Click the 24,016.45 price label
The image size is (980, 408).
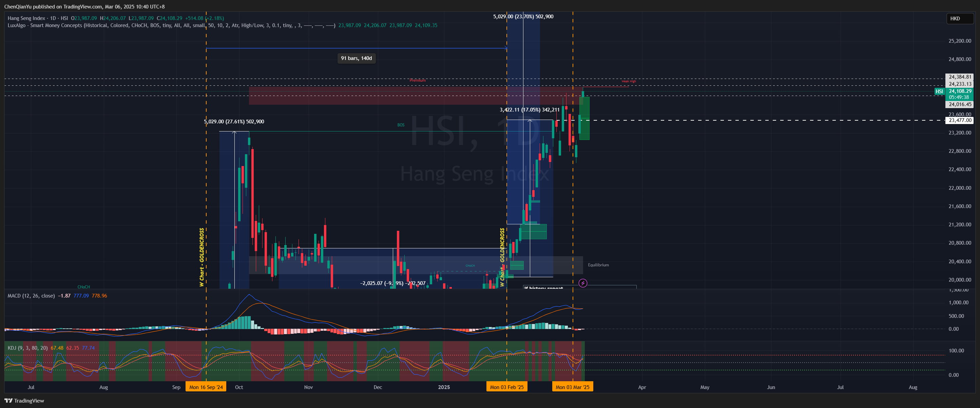(x=960, y=104)
